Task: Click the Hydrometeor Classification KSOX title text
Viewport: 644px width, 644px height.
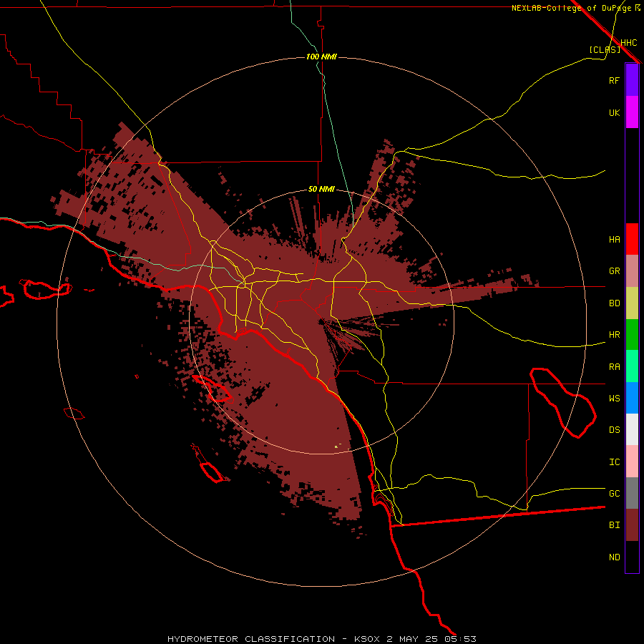Action: 321,639
